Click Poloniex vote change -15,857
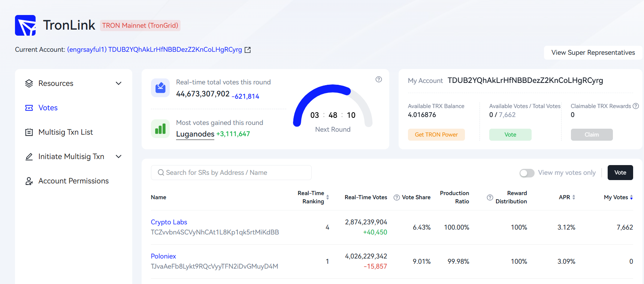The height and width of the screenshot is (284, 644). tap(375, 266)
